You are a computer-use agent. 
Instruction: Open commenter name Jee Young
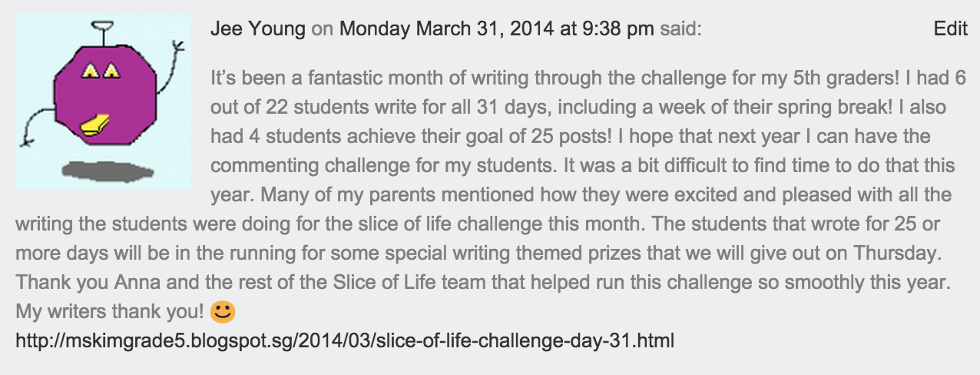[257, 29]
